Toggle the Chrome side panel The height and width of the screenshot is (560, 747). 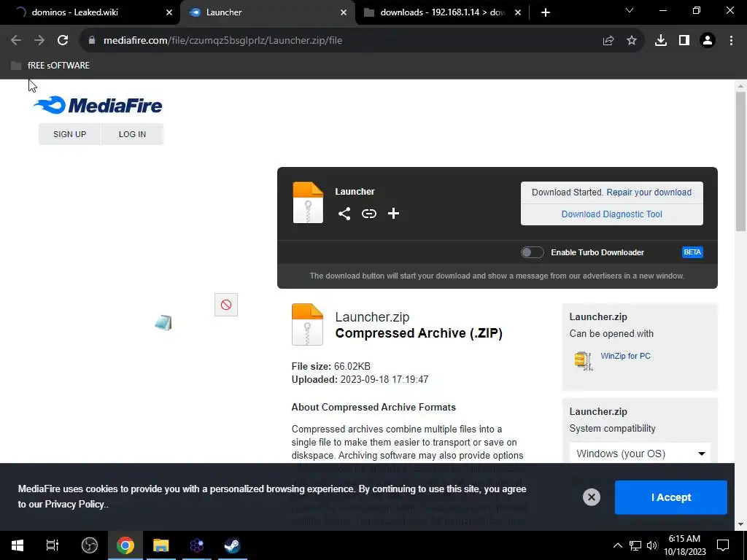pyautogui.click(x=684, y=41)
